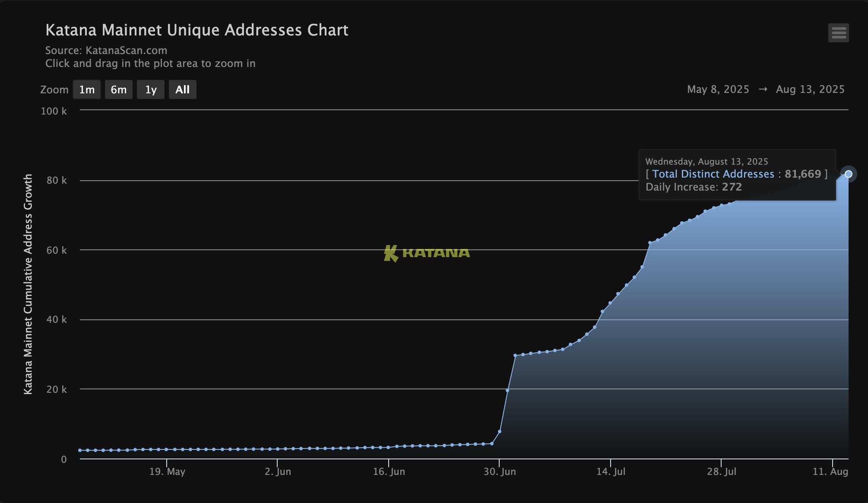Screen dimensions: 868x503
Task: Click the 14. Jul axis label
Action: point(611,471)
